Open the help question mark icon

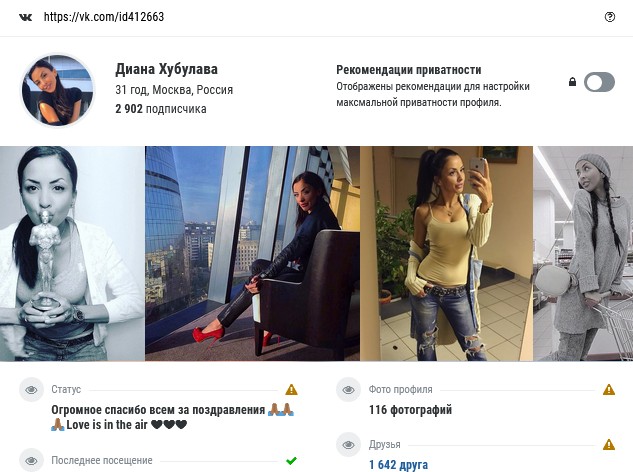click(x=610, y=17)
